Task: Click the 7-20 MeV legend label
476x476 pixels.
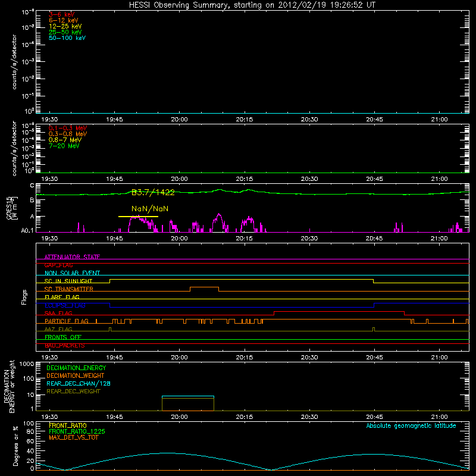Action: pos(64,146)
